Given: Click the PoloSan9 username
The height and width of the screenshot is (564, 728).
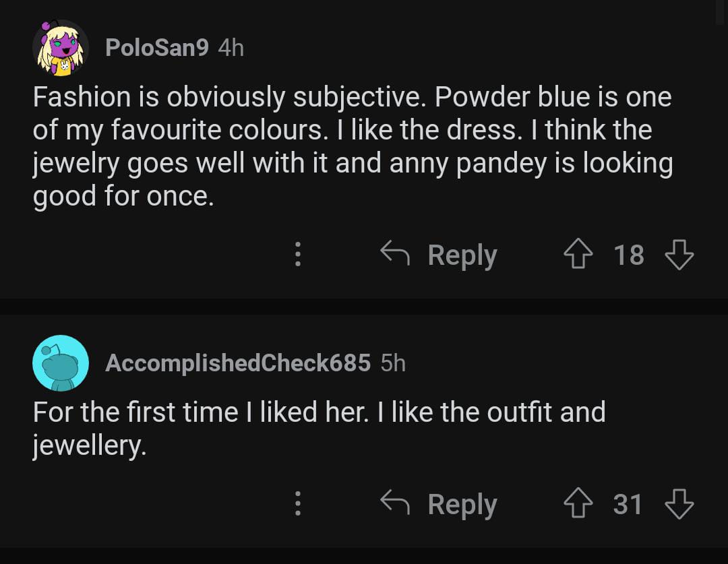Looking at the screenshot, I should [x=156, y=48].
